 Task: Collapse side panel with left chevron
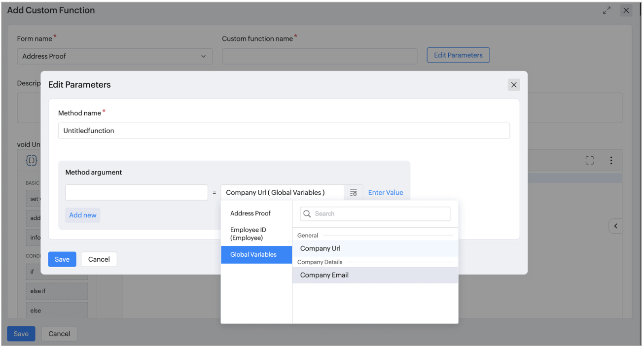click(x=615, y=226)
